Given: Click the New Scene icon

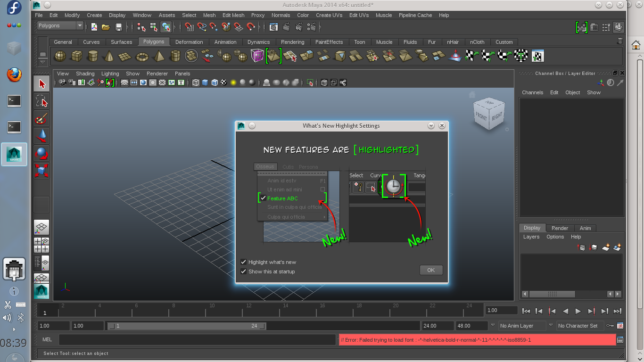Looking at the screenshot, I should coord(94,27).
